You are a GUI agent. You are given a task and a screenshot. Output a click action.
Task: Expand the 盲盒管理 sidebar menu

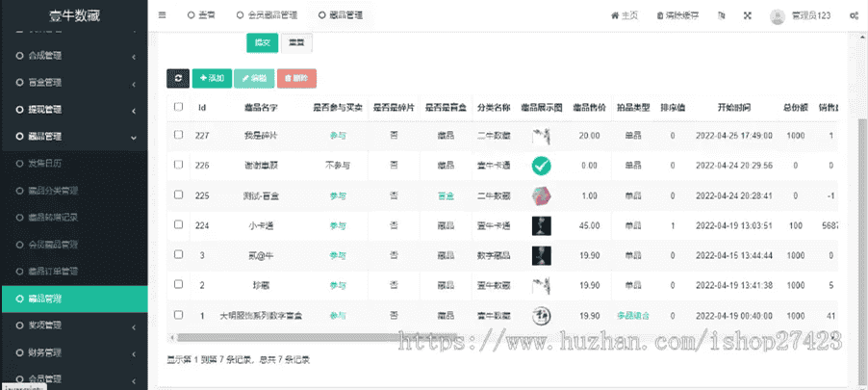coord(74,82)
